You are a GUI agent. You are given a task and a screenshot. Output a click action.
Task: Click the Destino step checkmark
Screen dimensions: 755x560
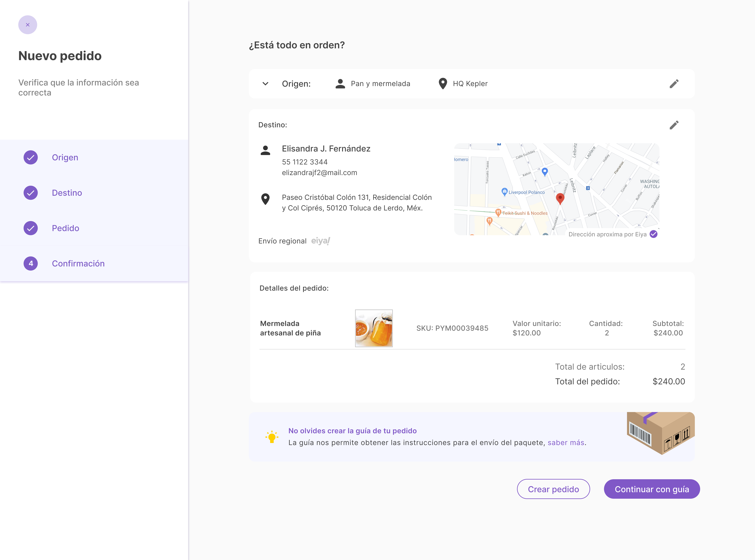tap(31, 193)
